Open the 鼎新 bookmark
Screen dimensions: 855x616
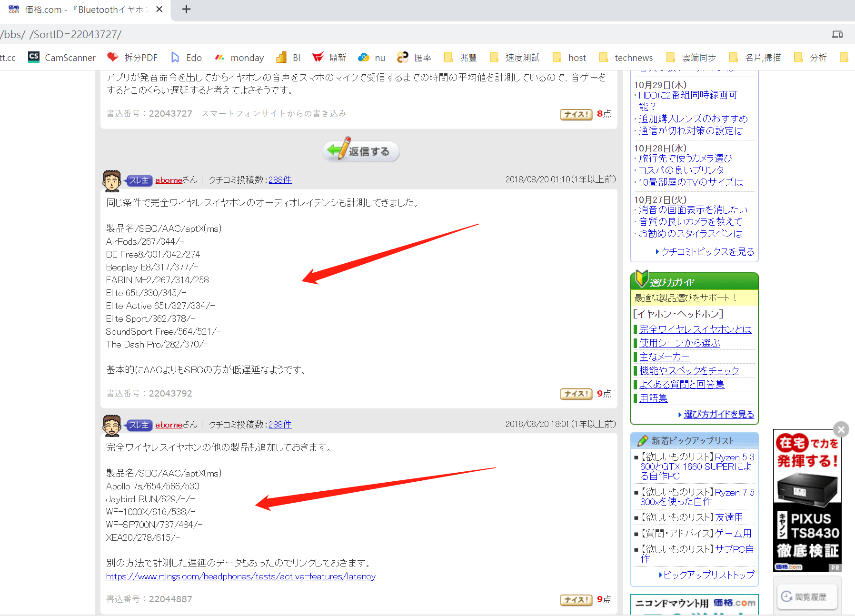329,58
